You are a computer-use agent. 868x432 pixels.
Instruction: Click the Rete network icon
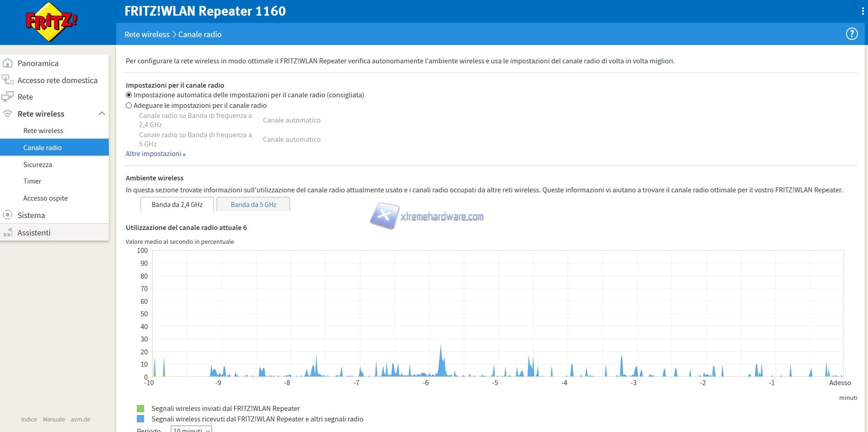(8, 97)
